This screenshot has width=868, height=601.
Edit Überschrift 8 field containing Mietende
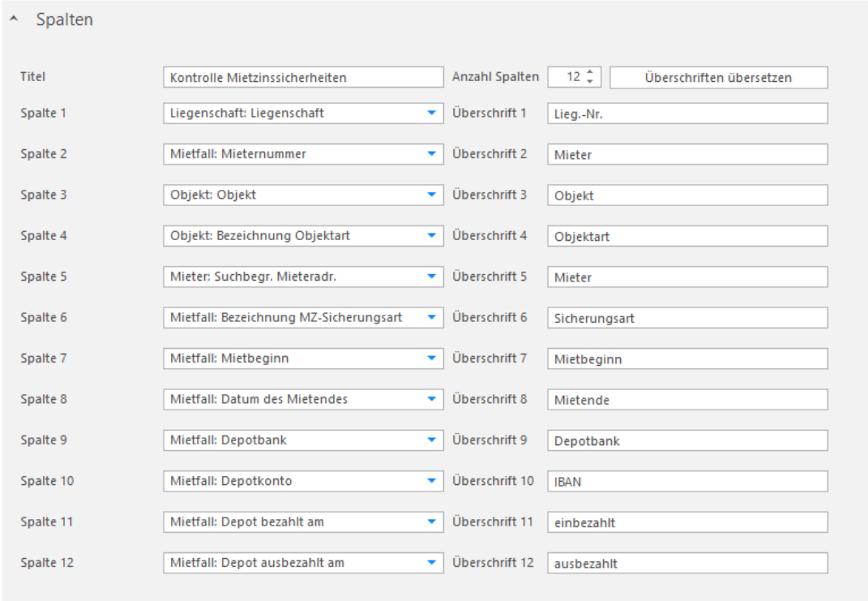[x=687, y=400]
